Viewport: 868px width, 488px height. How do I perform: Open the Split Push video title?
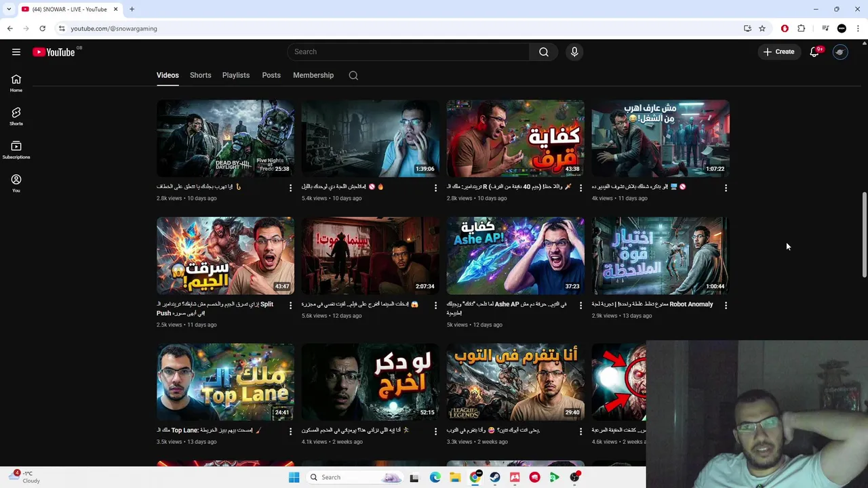click(215, 308)
